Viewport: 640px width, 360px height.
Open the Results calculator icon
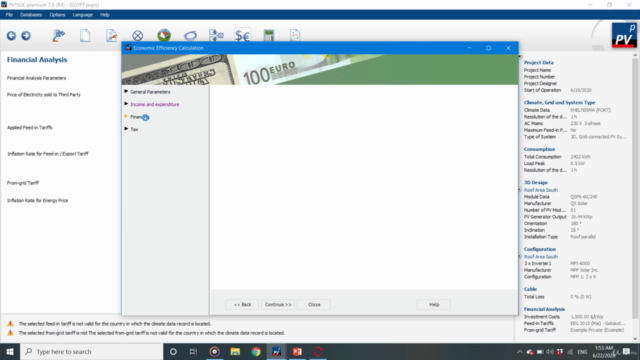coord(269,36)
